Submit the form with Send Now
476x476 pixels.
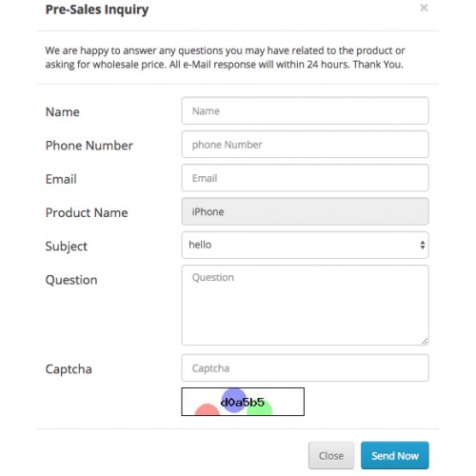(395, 455)
